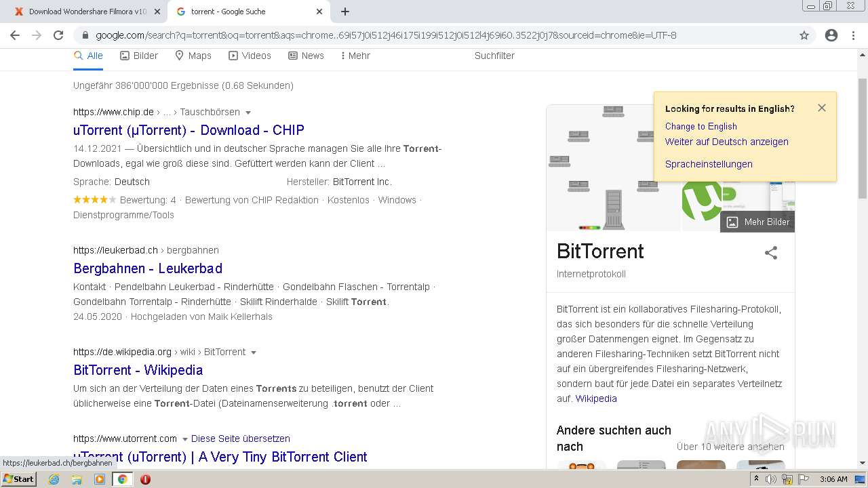Image resolution: width=868 pixels, height=488 pixels.
Task: Launch Internet Explorer from taskbar
Action: pos(54,479)
